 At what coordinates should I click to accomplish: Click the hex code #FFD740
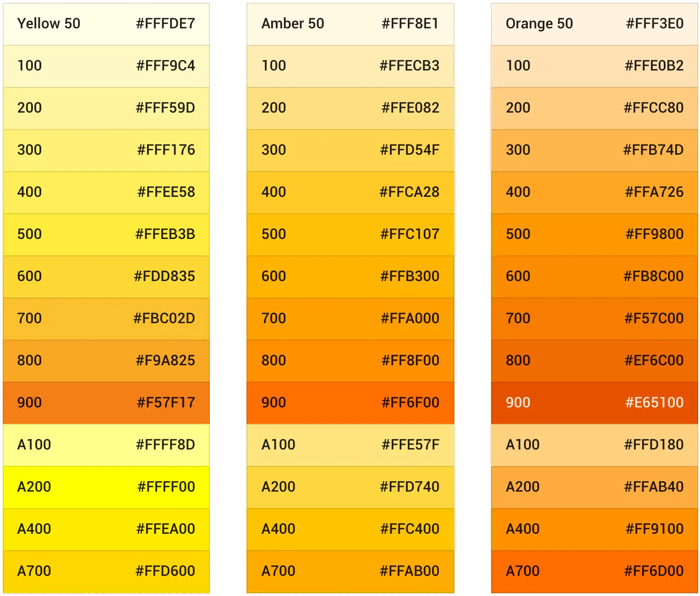tap(410, 487)
